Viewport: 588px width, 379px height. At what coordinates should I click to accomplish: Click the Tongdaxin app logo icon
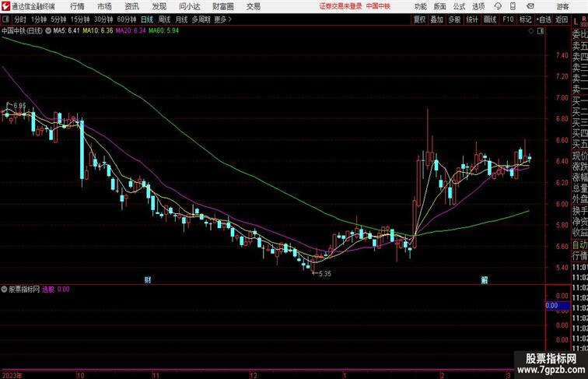point(5,6)
